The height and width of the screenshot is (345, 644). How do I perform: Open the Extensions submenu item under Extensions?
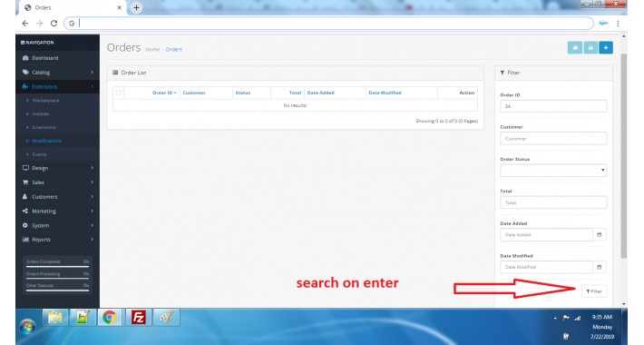(x=44, y=127)
